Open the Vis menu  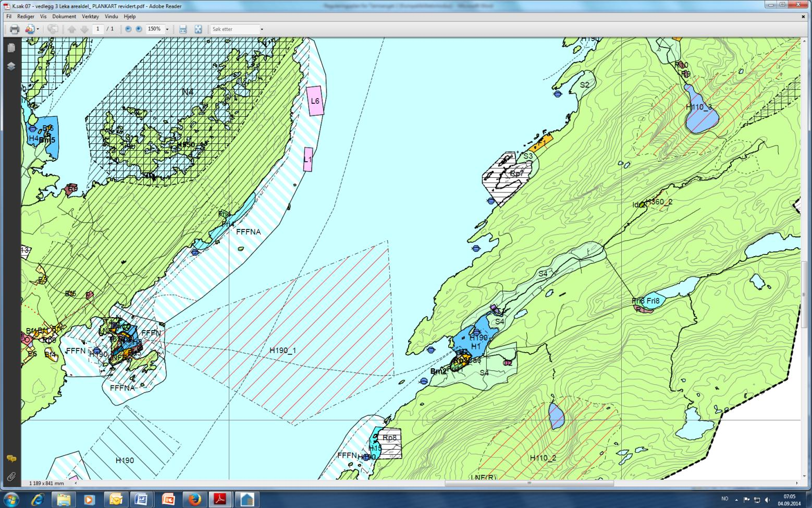click(x=43, y=16)
